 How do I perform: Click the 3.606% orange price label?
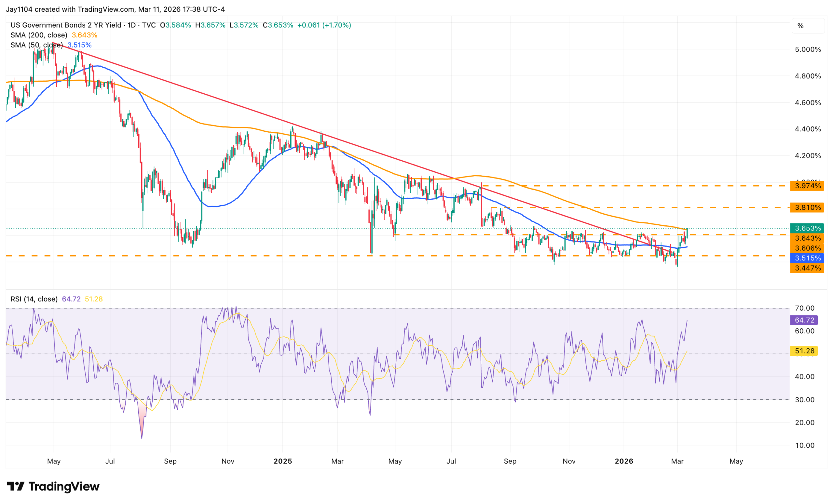coord(807,248)
